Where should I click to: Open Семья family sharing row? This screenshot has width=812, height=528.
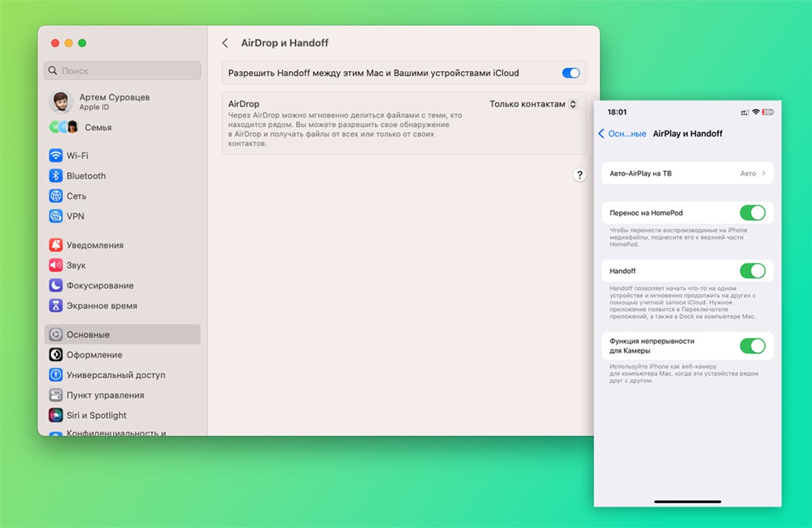(x=122, y=127)
